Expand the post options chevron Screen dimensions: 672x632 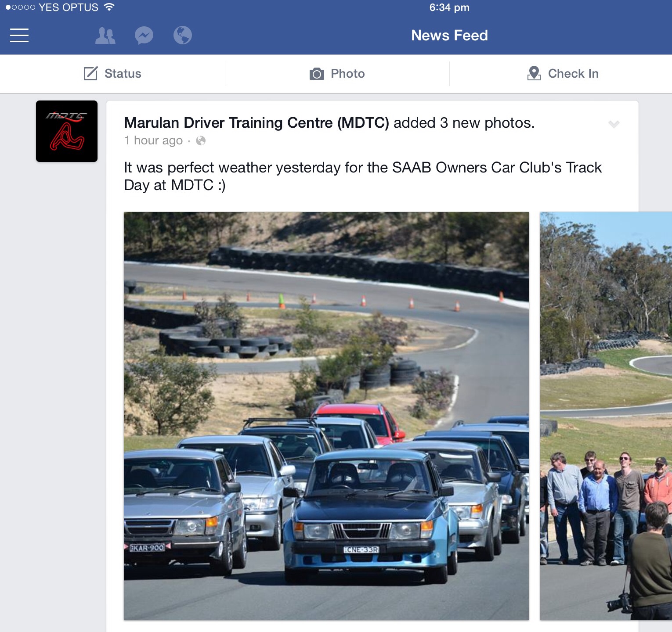pyautogui.click(x=614, y=124)
